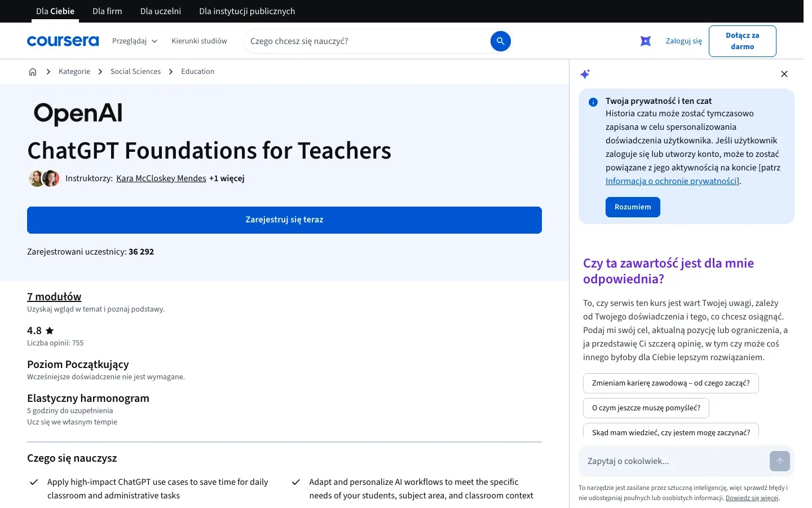Open the Dowiedz się więcej link
Image resolution: width=812 pixels, height=508 pixels.
752,498
